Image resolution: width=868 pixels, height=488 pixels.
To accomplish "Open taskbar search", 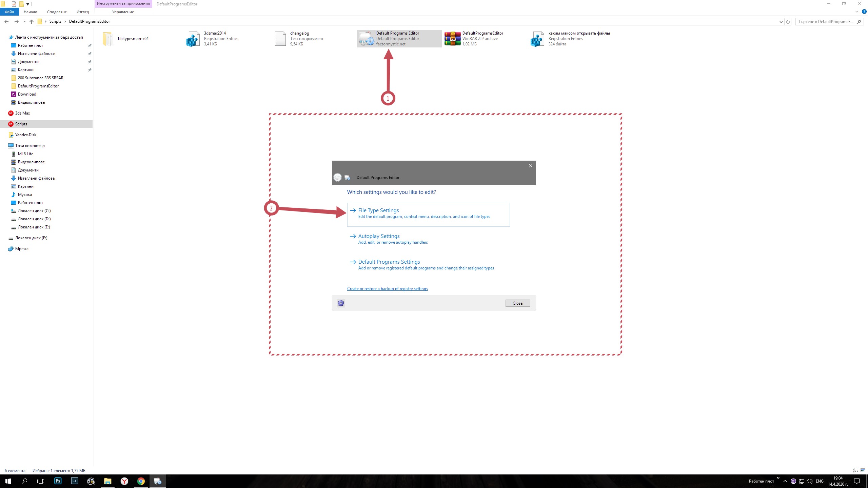I will [24, 481].
